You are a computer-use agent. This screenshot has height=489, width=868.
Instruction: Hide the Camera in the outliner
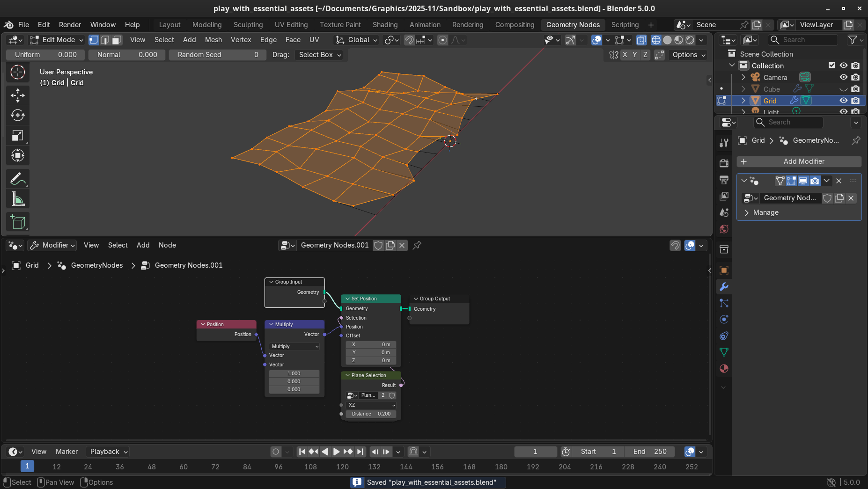click(x=843, y=77)
